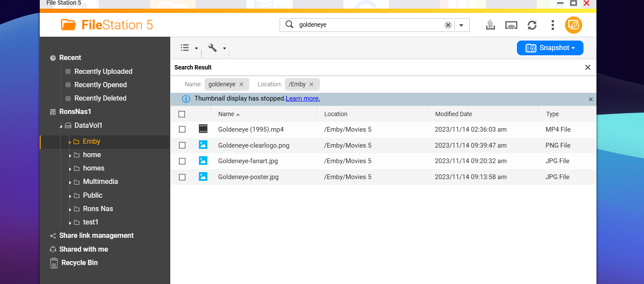Screen dimensions: 644x284
Task: Open the Recycle Bin
Action: [79, 262]
